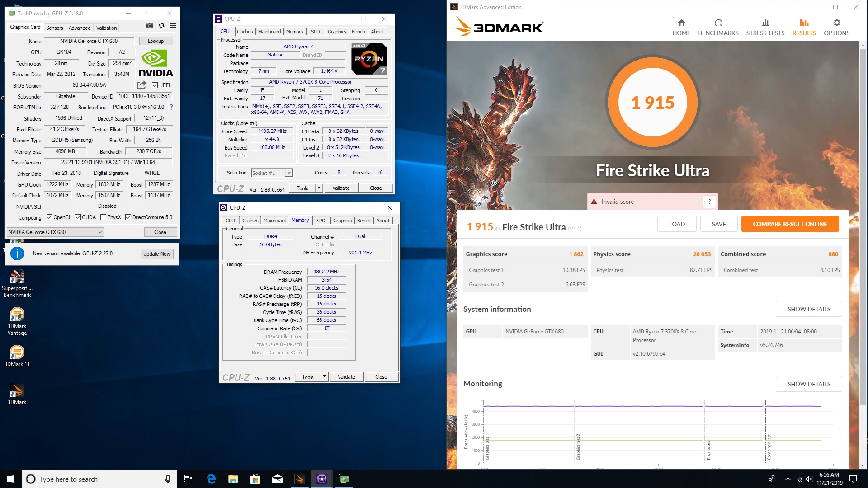
Task: Open Superposition Benchmark desktop shortcut
Action: (17, 283)
